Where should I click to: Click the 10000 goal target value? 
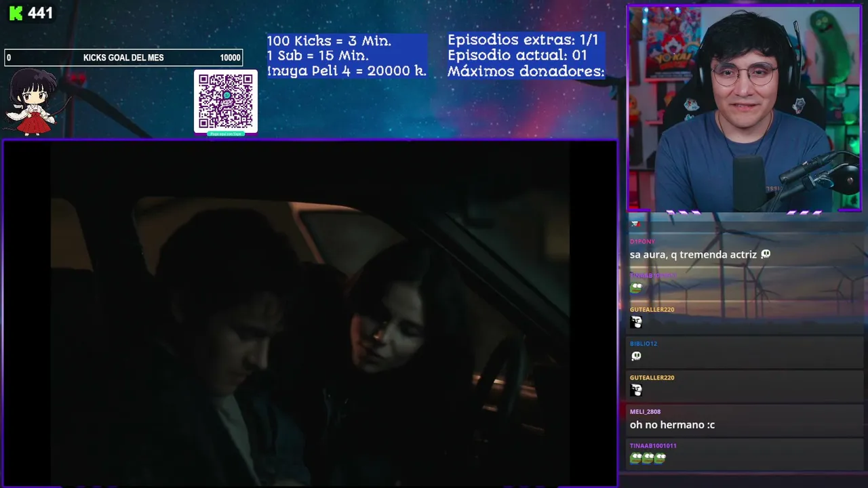tap(230, 58)
